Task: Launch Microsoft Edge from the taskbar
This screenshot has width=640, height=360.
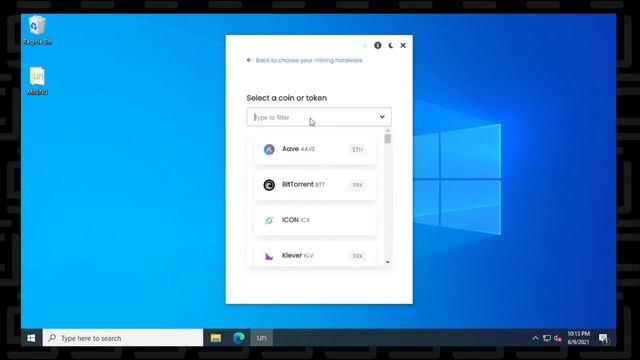Action: click(x=239, y=338)
